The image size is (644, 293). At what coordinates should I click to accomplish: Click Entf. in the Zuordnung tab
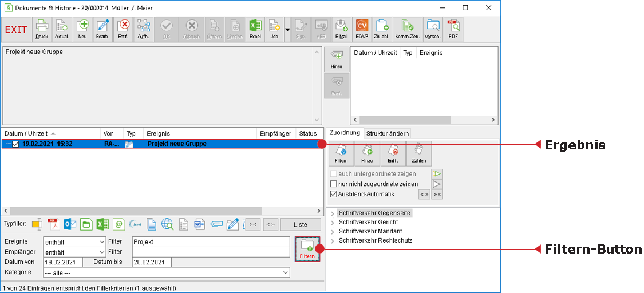[393, 153]
